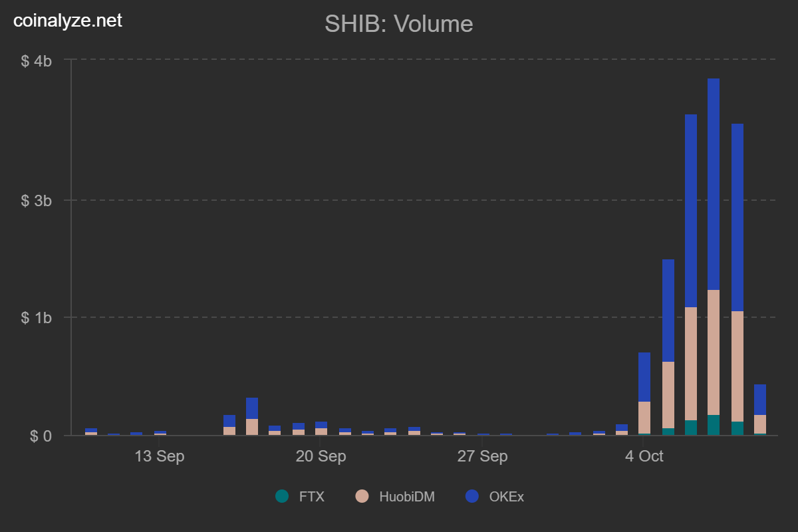Screen dimensions: 798x532
Task: Toggle the OKEx series blue legend dot
Action: (472, 496)
